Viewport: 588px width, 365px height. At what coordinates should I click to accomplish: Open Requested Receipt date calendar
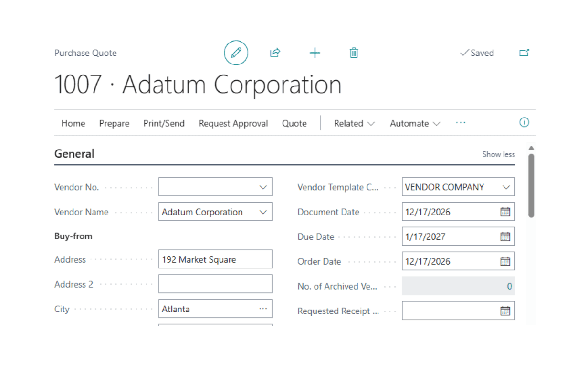pyautogui.click(x=505, y=311)
